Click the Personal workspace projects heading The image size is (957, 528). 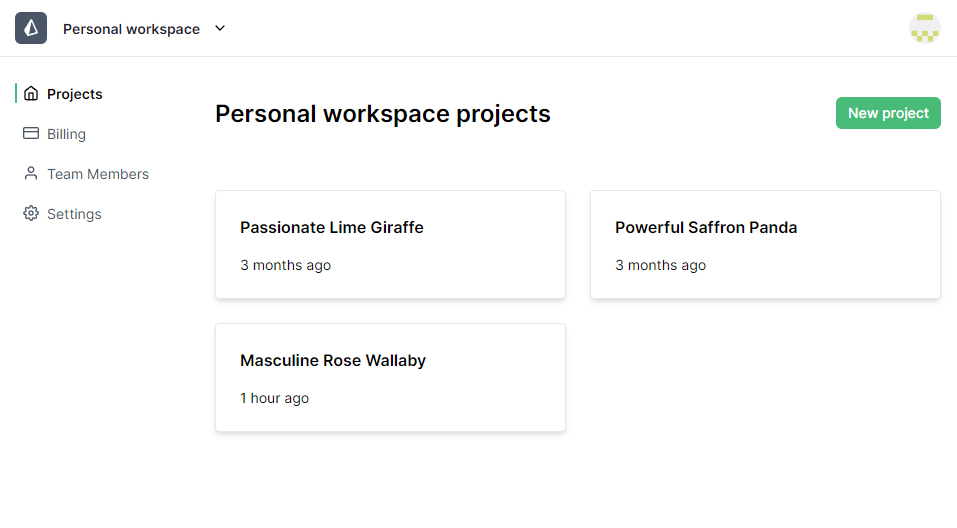[383, 114]
